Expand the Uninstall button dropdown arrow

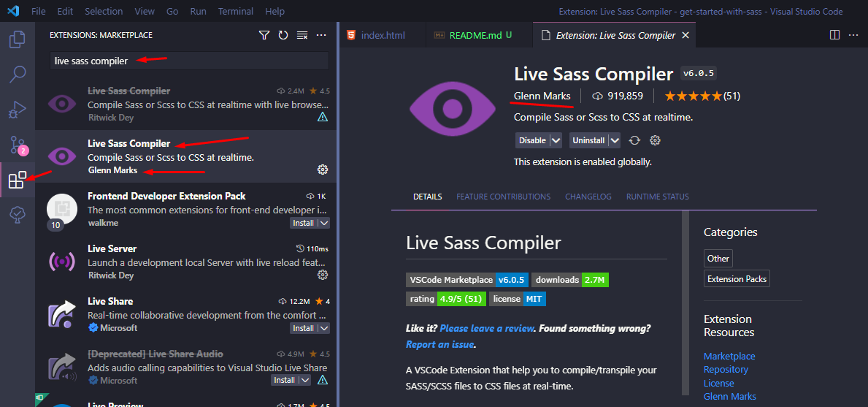[614, 140]
